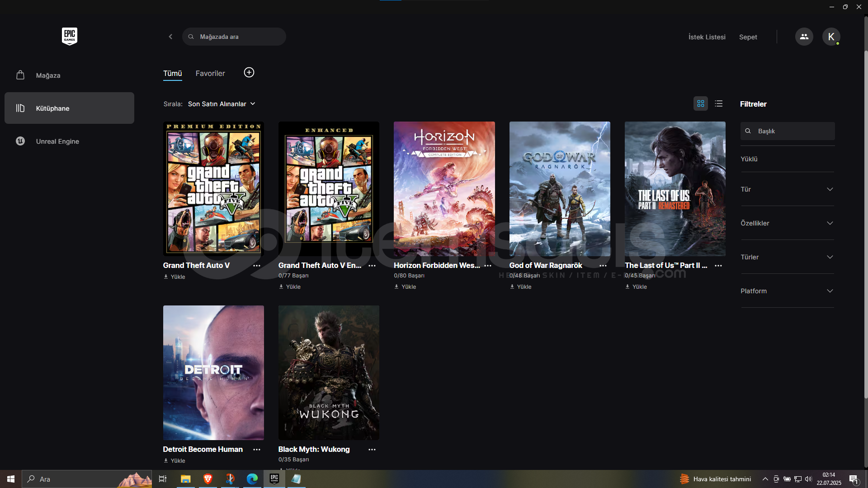Click the Black Myth: Wukong title
The height and width of the screenshot is (488, 868).
pos(314,450)
